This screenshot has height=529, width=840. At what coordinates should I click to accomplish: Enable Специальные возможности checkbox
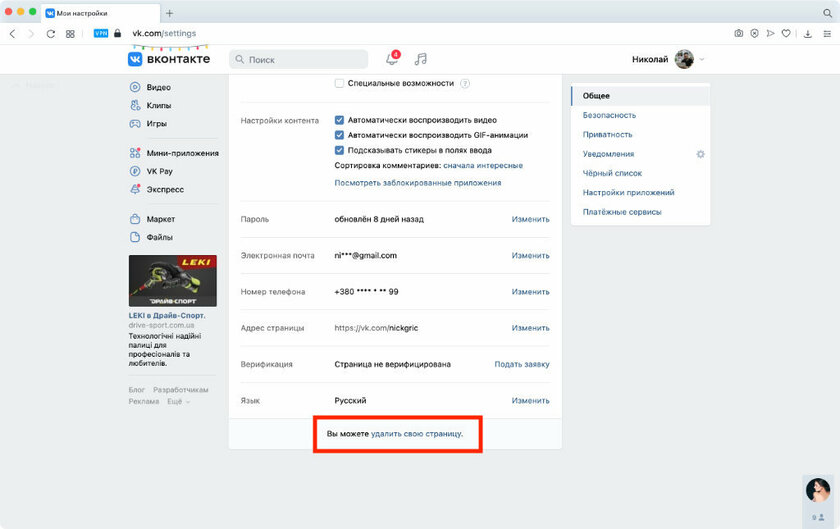pos(339,83)
